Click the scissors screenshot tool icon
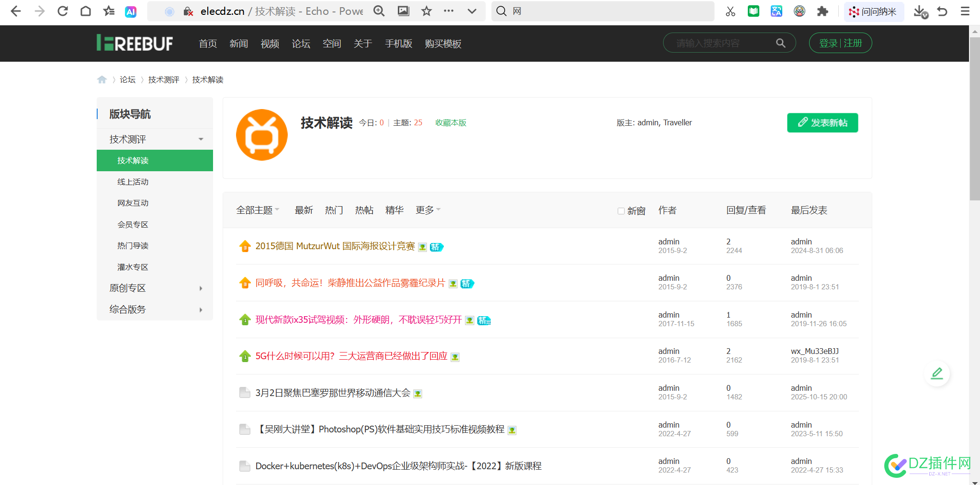Screen dimensions: 980x485 [x=730, y=11]
